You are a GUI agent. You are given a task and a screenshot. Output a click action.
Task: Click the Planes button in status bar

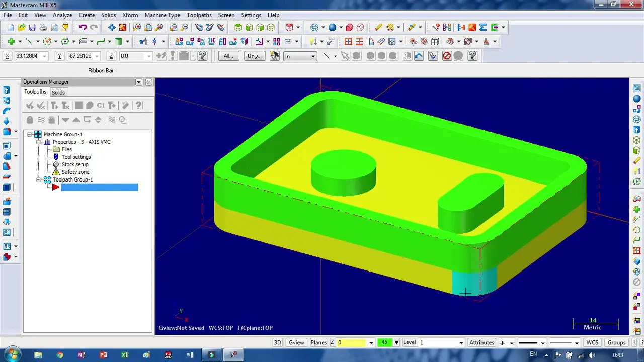pyautogui.click(x=318, y=343)
